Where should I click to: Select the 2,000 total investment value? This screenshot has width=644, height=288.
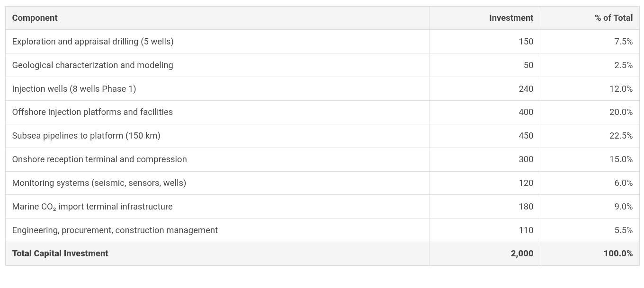coord(522,253)
